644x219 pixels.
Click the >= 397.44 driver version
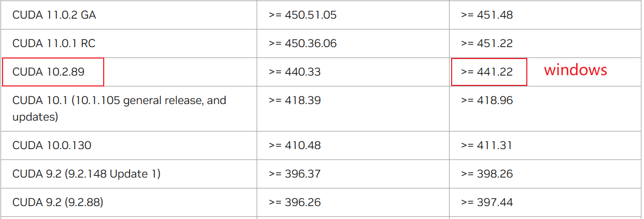486,202
